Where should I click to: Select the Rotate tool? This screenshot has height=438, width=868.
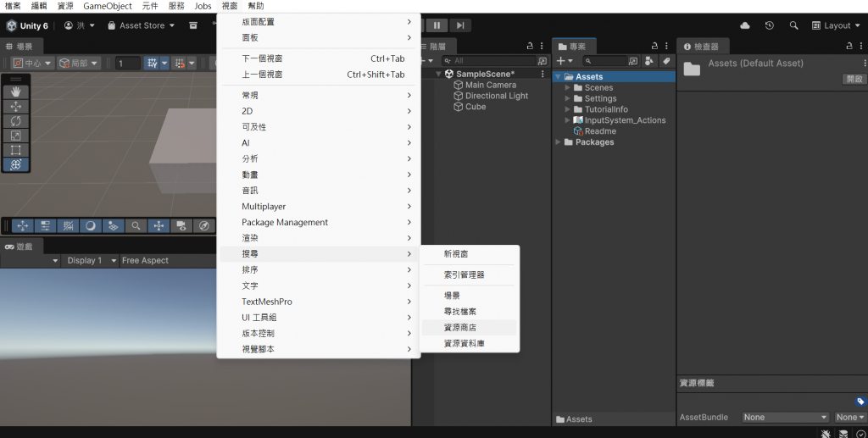[x=15, y=120]
